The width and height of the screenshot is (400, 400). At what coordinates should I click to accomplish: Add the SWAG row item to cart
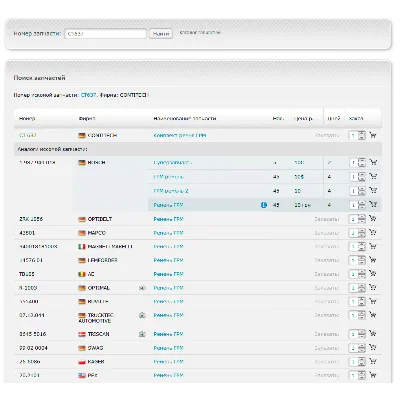[373, 348]
